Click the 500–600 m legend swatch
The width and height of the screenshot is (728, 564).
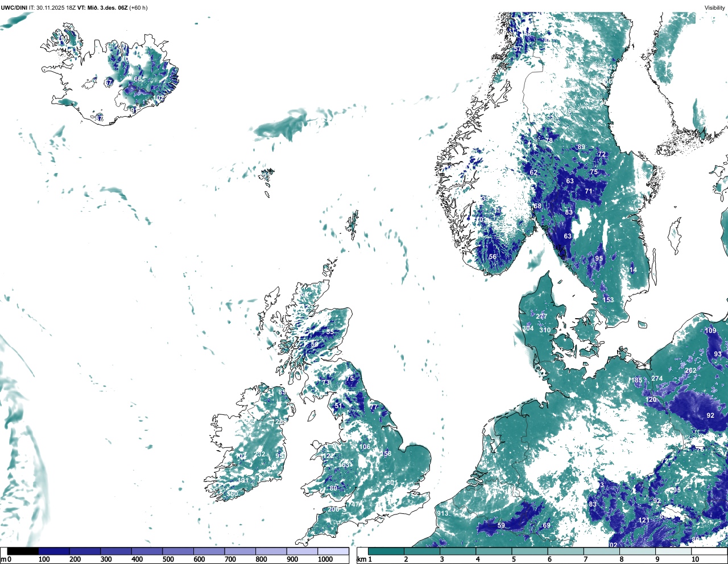coord(178,551)
